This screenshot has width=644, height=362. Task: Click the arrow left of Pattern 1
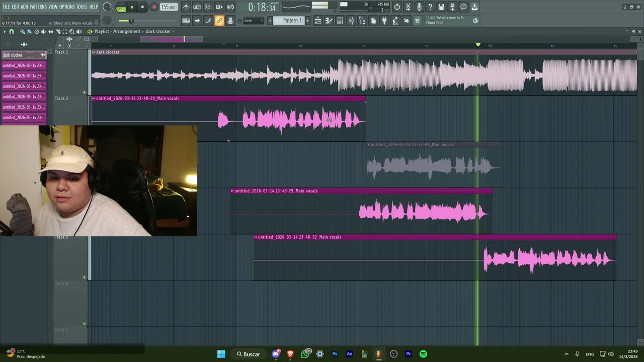[x=270, y=21]
